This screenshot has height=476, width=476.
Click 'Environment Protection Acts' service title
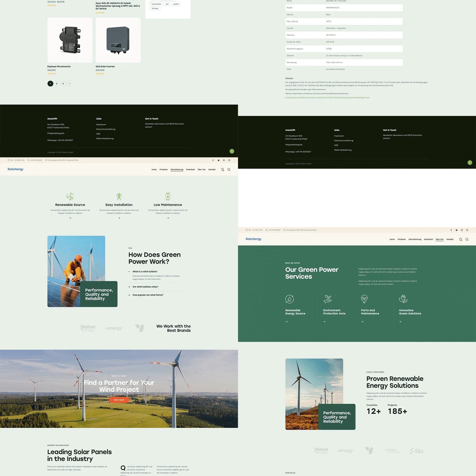tap(334, 312)
